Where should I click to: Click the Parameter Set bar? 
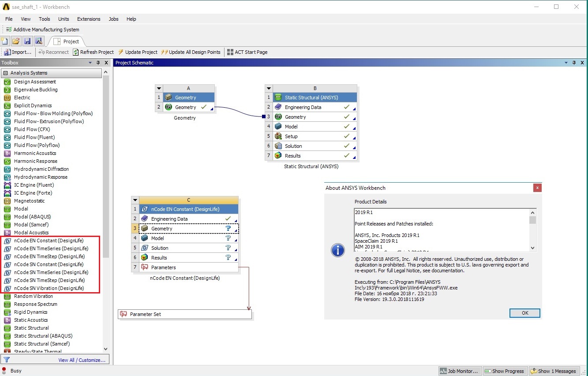pos(185,314)
